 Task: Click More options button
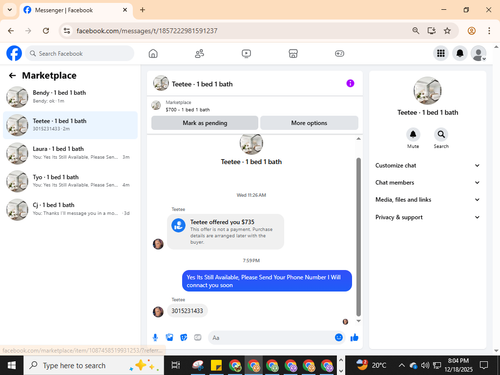pyautogui.click(x=309, y=123)
